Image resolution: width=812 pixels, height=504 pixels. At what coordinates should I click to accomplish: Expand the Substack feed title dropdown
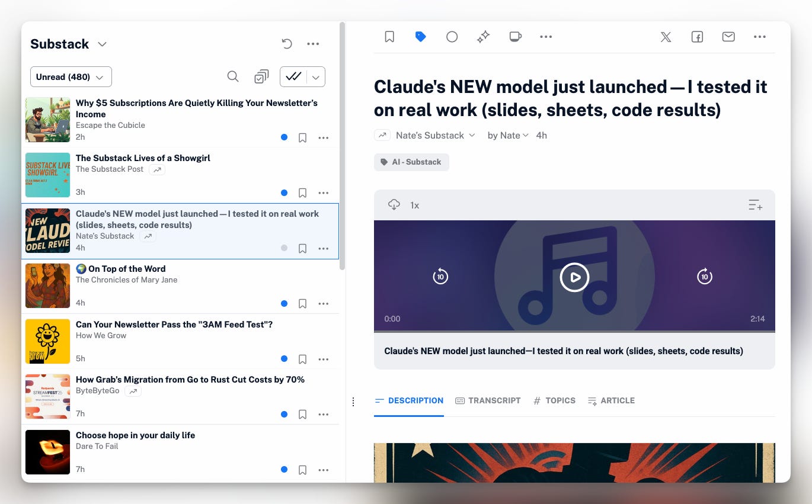point(102,44)
